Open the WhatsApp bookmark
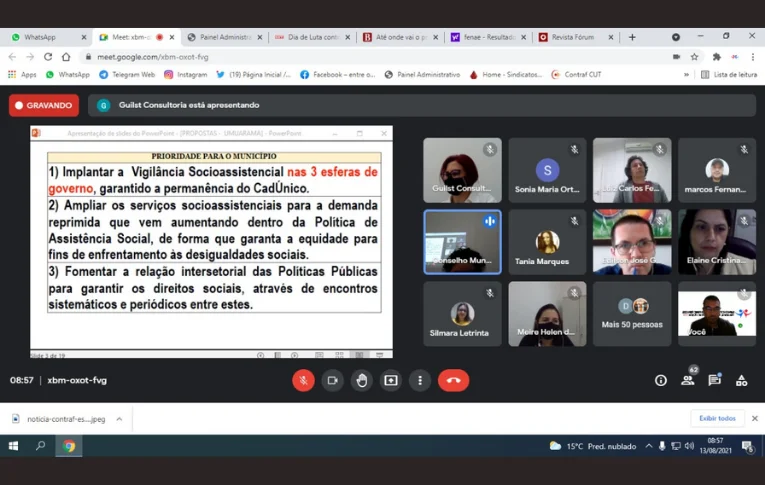The image size is (765, 485). pyautogui.click(x=67, y=75)
